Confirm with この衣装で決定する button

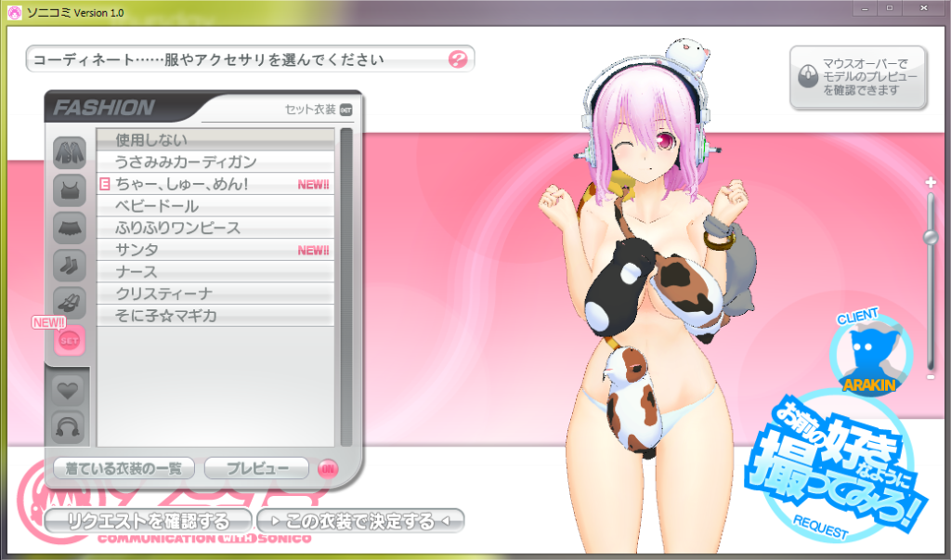click(359, 520)
